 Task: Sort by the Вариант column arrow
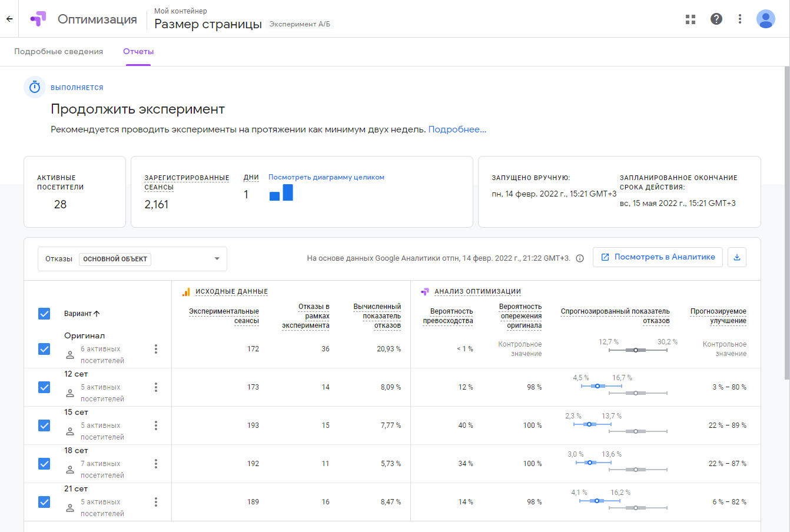pyautogui.click(x=97, y=314)
